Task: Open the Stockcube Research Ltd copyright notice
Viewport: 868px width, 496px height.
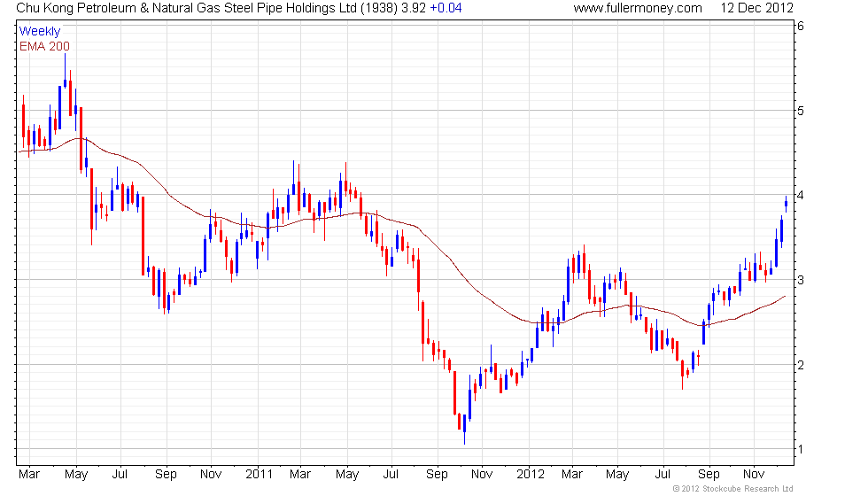Action: coord(732,488)
